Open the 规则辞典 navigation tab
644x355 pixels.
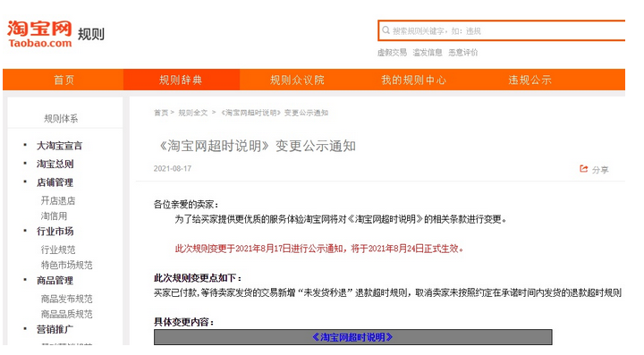181,80
